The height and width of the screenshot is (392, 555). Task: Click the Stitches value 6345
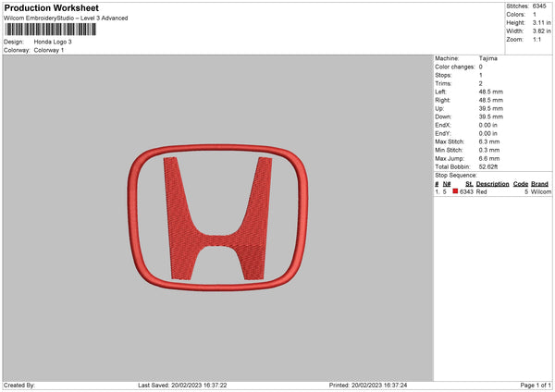(539, 6)
